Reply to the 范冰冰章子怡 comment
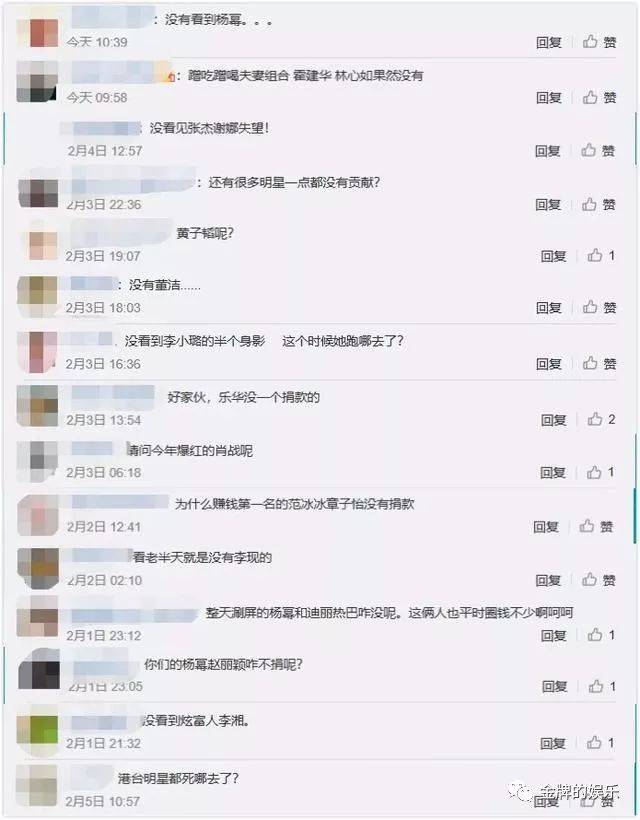 pos(546,527)
